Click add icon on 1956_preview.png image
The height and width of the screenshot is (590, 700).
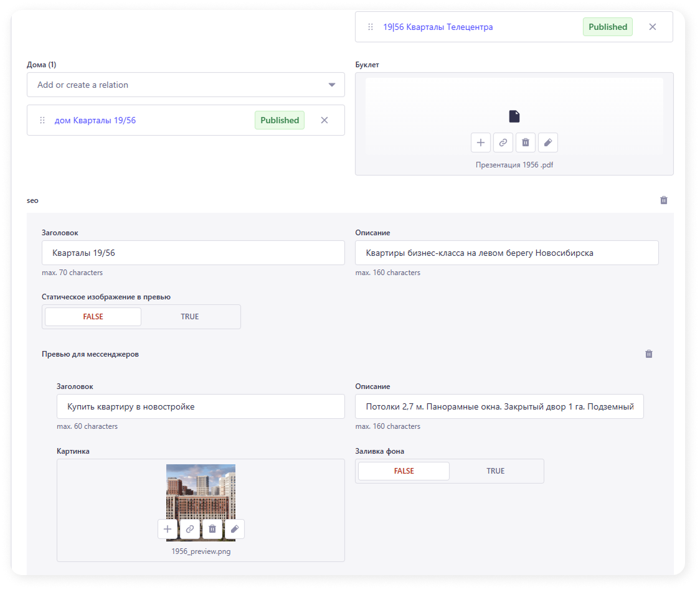point(168,529)
